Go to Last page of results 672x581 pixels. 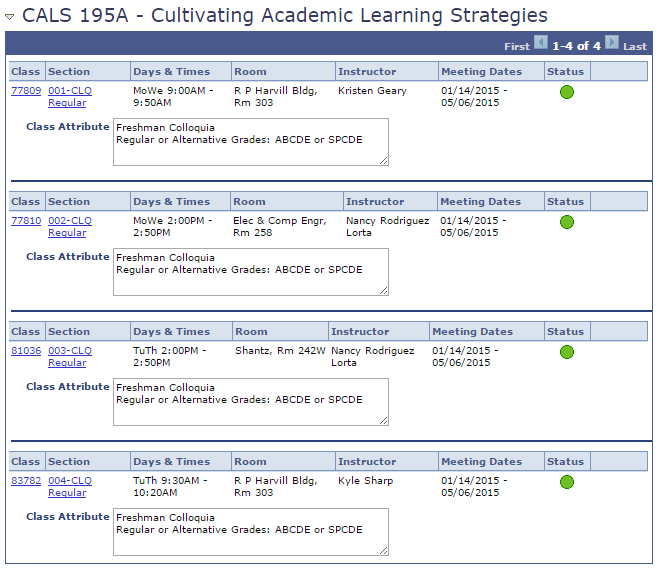[635, 46]
